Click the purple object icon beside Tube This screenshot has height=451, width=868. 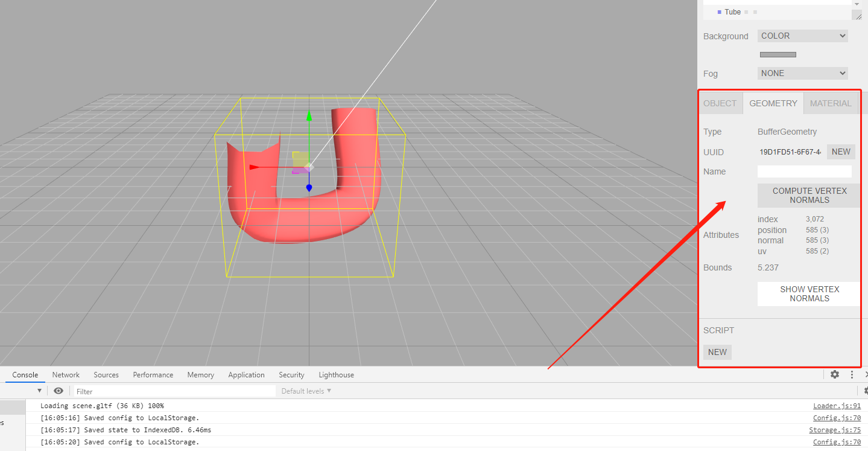point(720,12)
